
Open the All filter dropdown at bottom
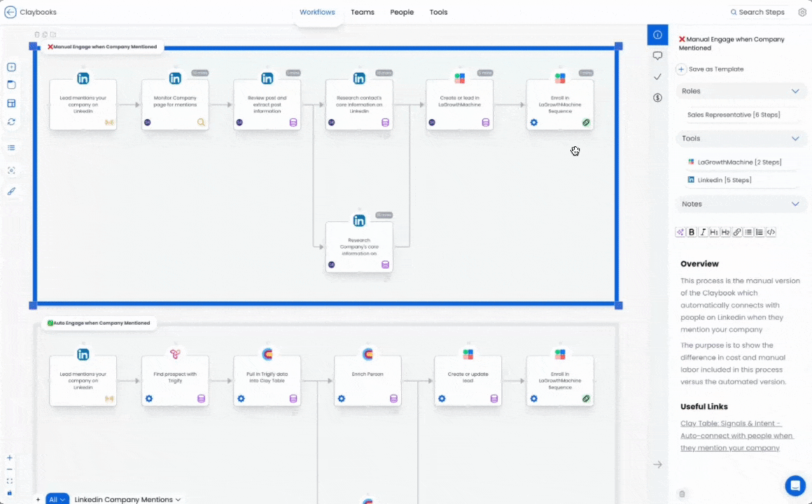point(57,499)
